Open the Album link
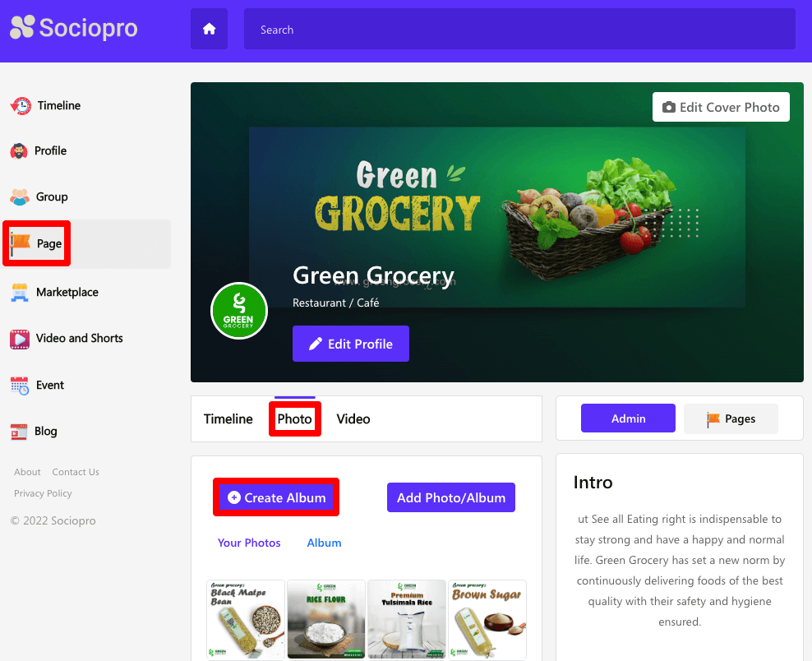This screenshot has height=661, width=812. click(x=324, y=543)
